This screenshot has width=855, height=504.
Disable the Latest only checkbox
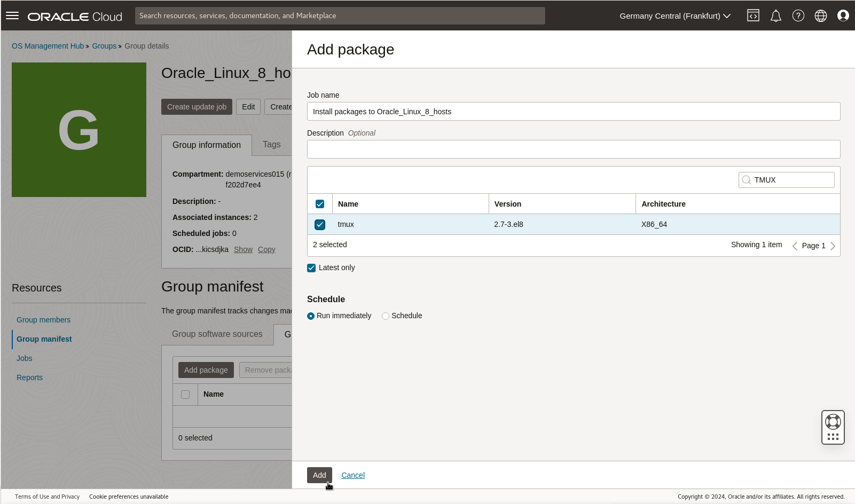point(311,268)
